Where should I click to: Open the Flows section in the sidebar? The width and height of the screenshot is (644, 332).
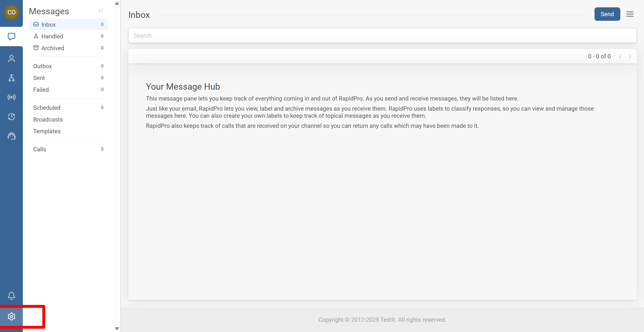click(x=11, y=78)
